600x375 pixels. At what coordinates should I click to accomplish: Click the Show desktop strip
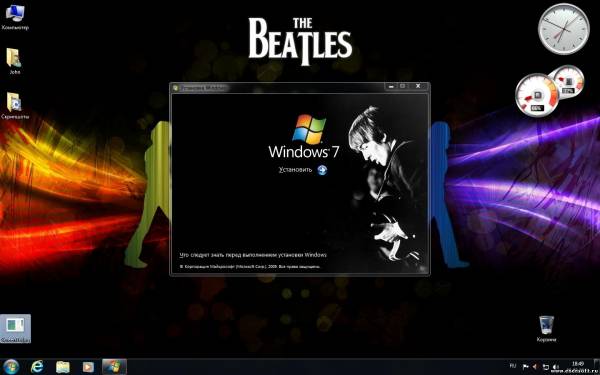[597, 367]
